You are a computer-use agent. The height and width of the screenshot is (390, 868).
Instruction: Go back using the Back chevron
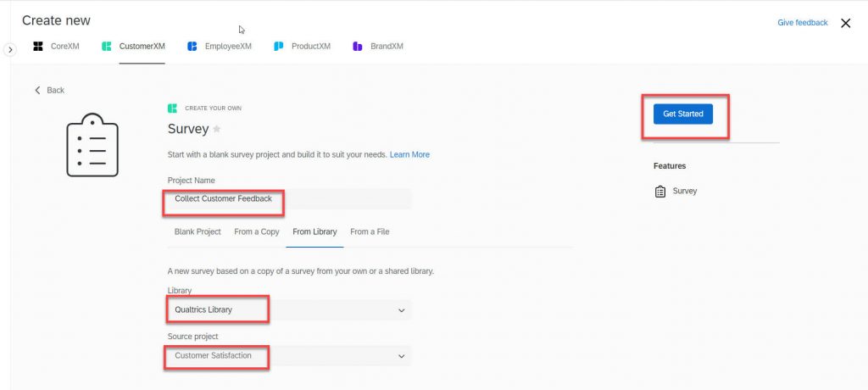pos(37,91)
